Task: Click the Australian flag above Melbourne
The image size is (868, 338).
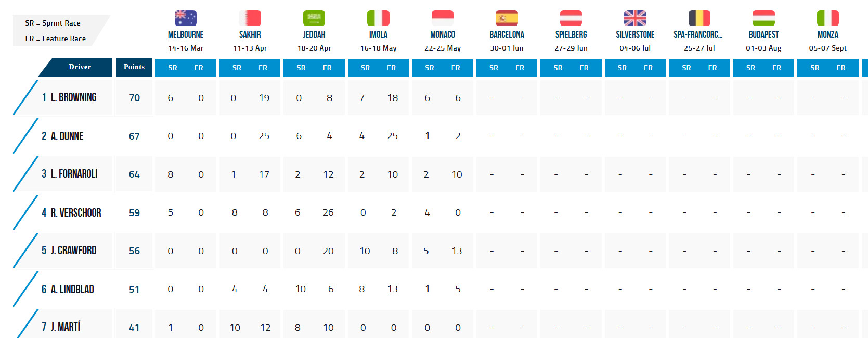Action: [x=186, y=18]
